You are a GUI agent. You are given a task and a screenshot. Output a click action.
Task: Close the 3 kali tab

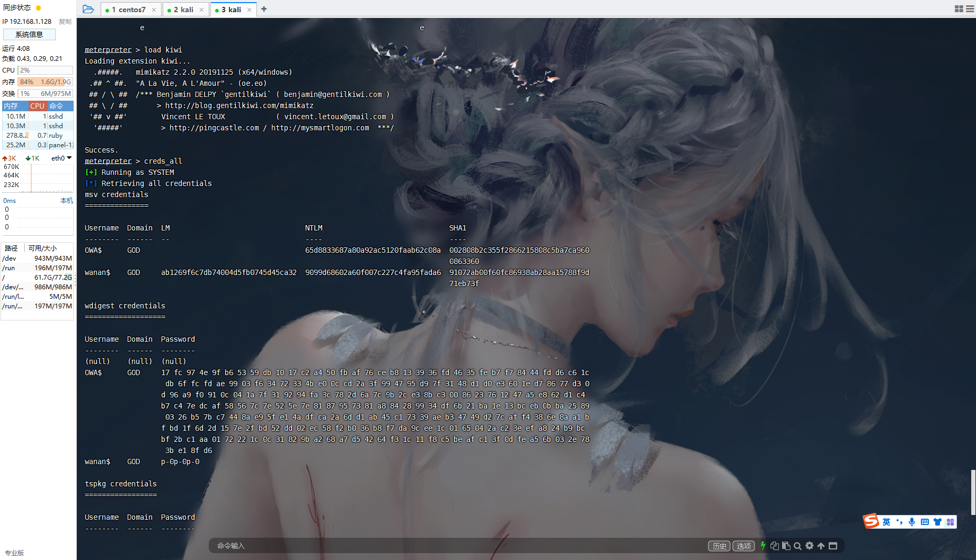click(x=249, y=10)
